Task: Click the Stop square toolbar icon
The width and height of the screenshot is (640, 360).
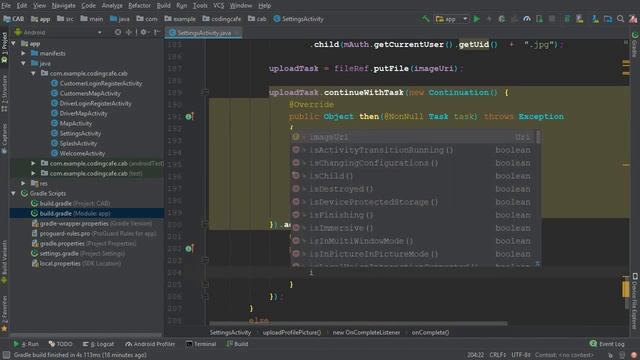Action: pos(552,19)
